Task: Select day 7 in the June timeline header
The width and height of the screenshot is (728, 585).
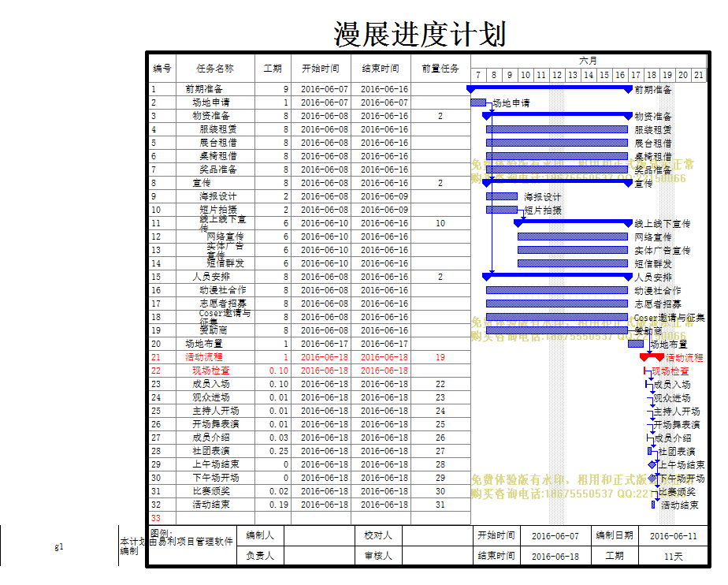Action: [x=478, y=75]
